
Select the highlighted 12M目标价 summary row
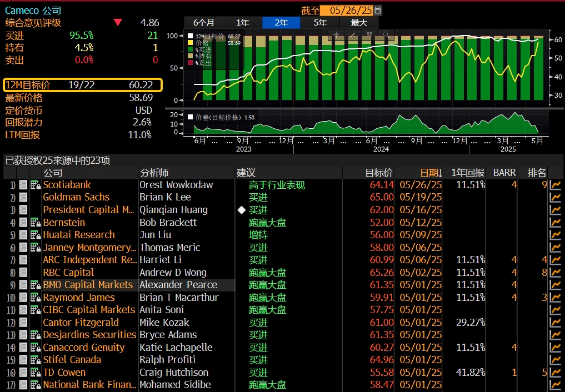[x=83, y=85]
